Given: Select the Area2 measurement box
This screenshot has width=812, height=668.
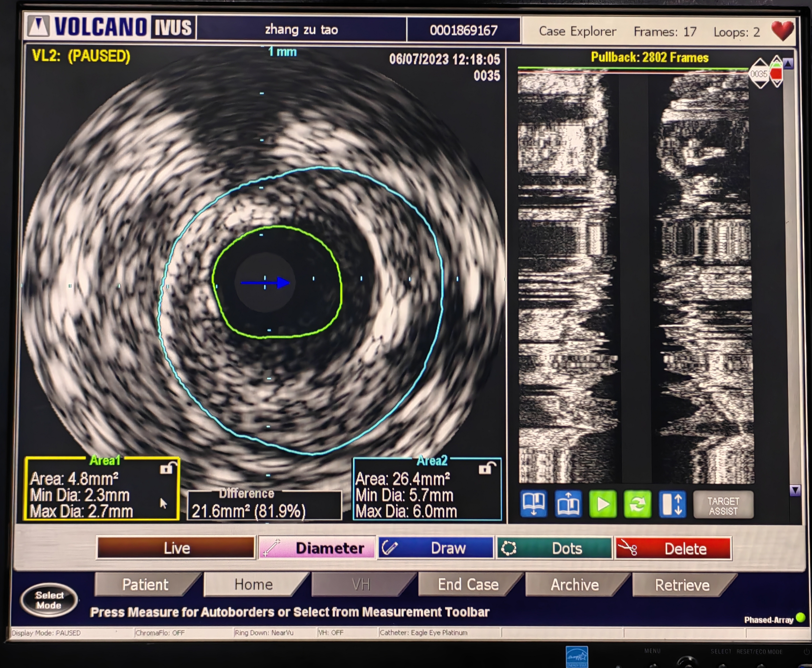Looking at the screenshot, I should click(x=427, y=489).
